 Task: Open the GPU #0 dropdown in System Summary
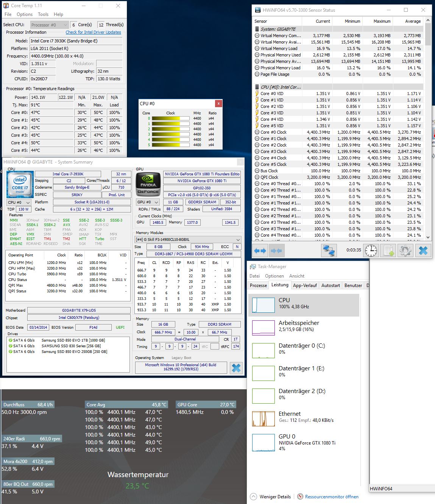pos(148,202)
